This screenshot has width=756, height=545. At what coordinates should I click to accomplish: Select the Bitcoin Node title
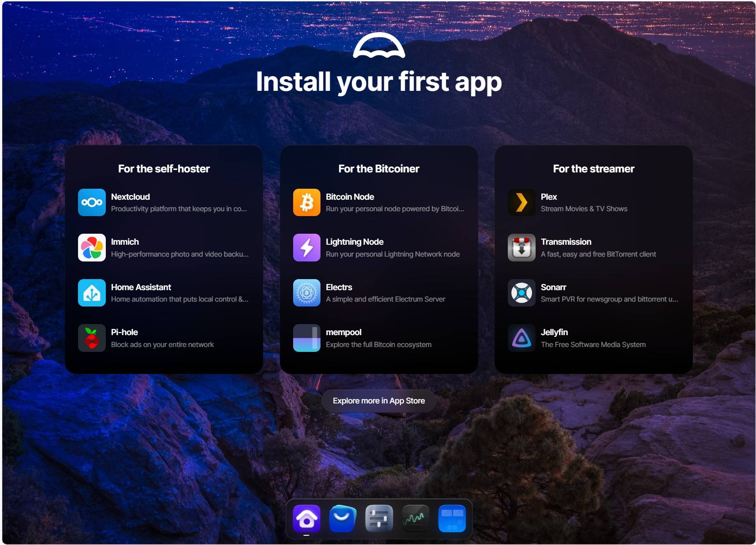click(350, 197)
